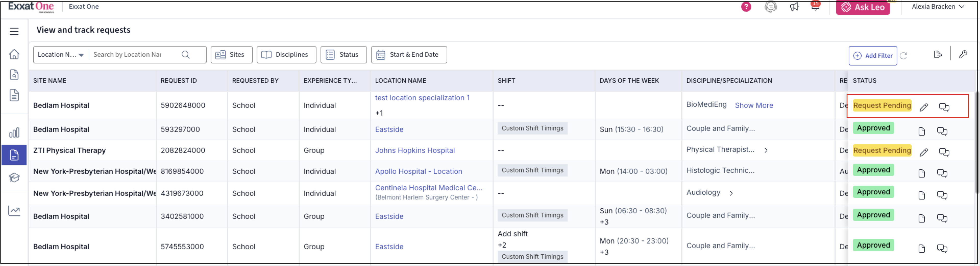The image size is (980, 266).
Task: Expand the Audiology discipline chevron
Action: coord(731,193)
